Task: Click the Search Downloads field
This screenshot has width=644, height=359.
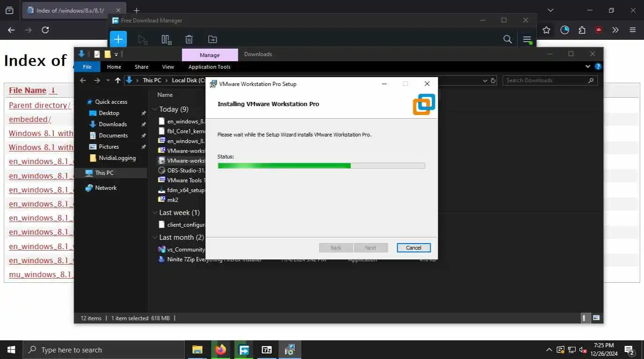Action: pyautogui.click(x=550, y=80)
